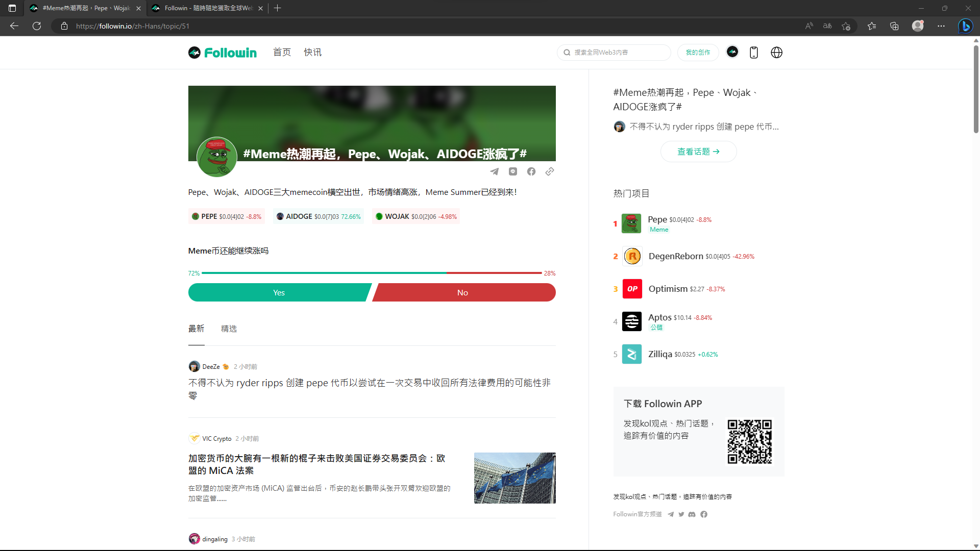Vote Yes in Meme poll

tap(279, 292)
